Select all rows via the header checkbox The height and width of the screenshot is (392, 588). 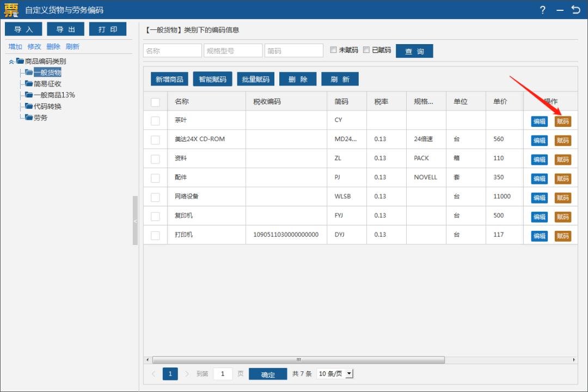click(x=155, y=101)
